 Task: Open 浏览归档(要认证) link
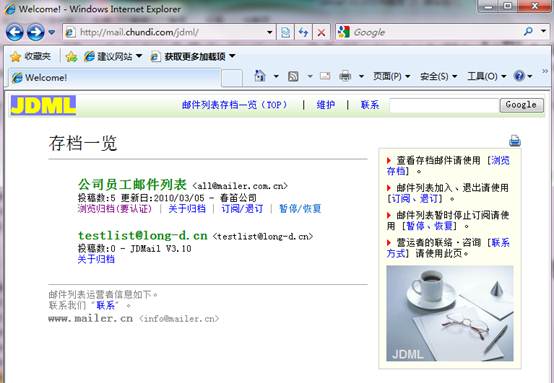tap(115, 208)
